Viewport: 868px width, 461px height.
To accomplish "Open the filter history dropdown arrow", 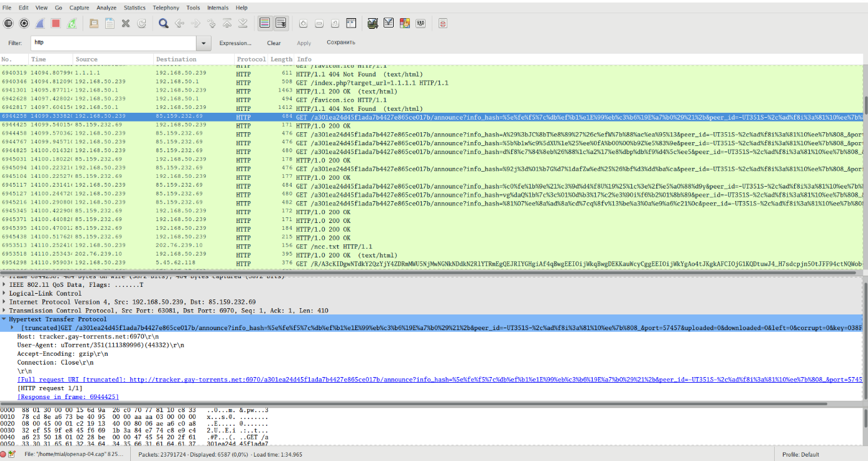I will coord(203,43).
